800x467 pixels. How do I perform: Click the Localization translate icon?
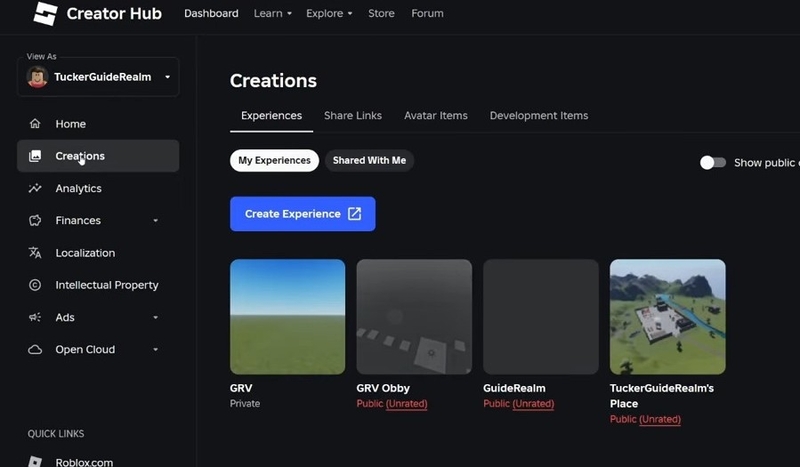(x=35, y=253)
